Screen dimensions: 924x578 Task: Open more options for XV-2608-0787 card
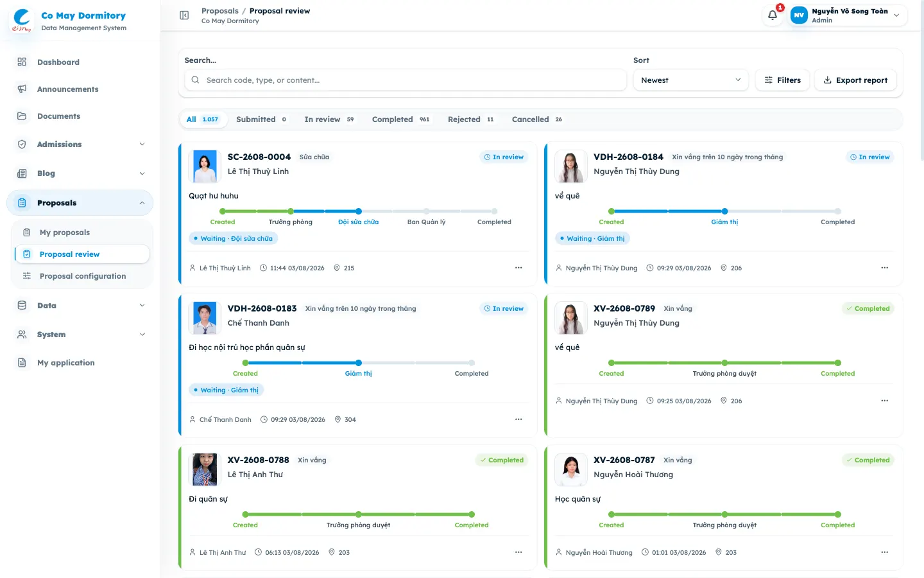tap(884, 552)
